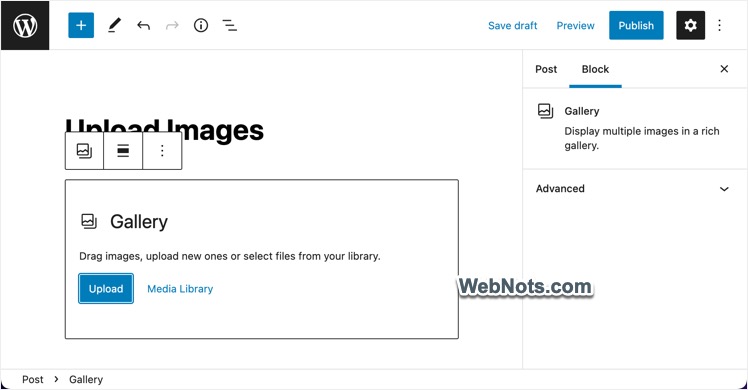Click the Gallery heading in placeholder
This screenshot has height=390, width=748.
[x=139, y=222]
